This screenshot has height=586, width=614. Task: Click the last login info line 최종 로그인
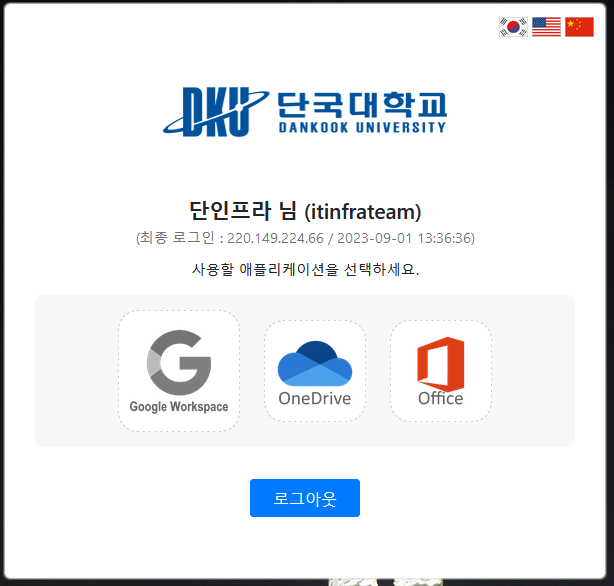pos(305,238)
